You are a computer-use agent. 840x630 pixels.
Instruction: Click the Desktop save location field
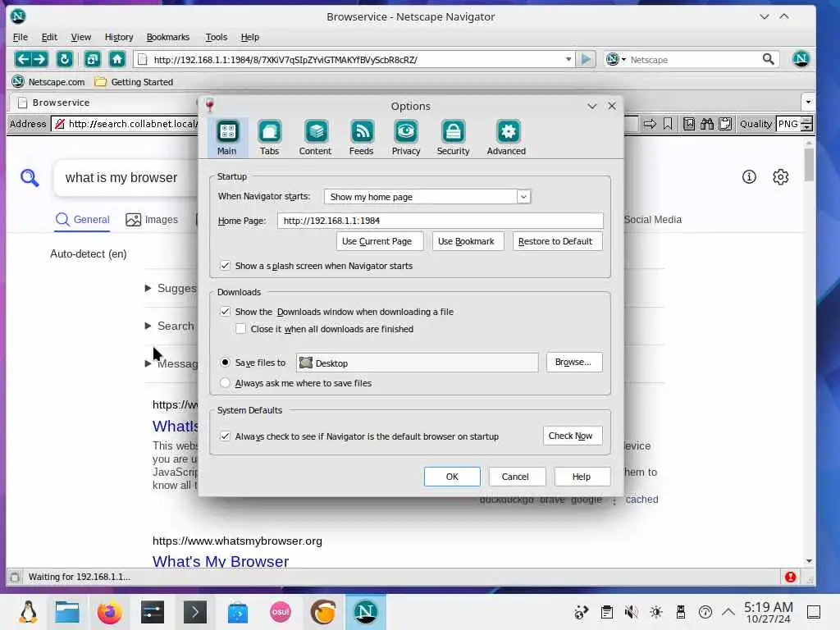[x=418, y=363]
